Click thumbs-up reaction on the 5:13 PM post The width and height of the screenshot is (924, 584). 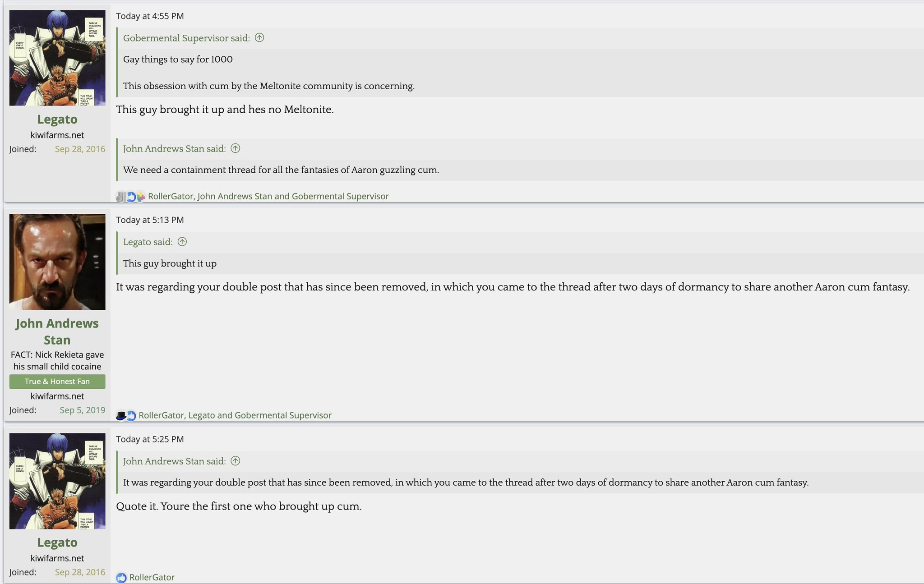[131, 415]
